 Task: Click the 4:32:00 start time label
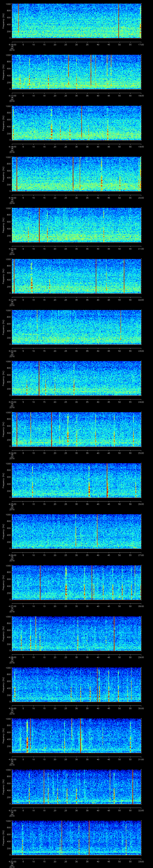click(12, 861)
